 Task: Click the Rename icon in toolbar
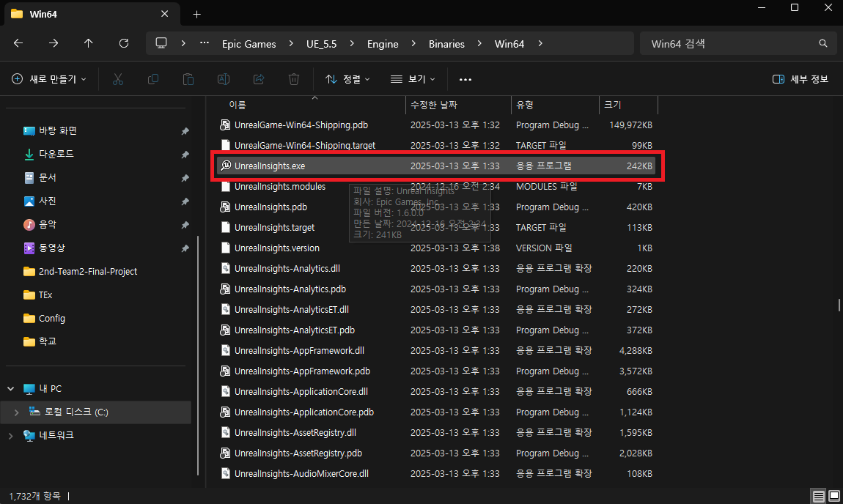click(x=223, y=79)
